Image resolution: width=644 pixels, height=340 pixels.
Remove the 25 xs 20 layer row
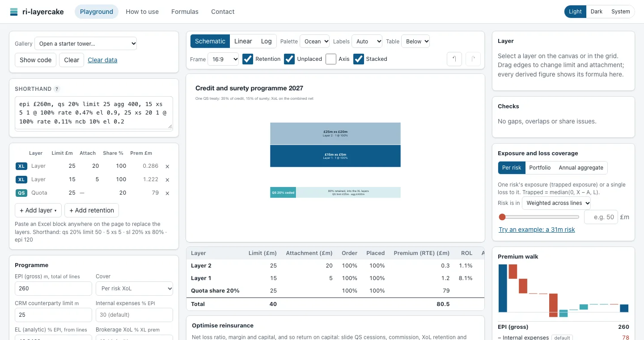167,166
